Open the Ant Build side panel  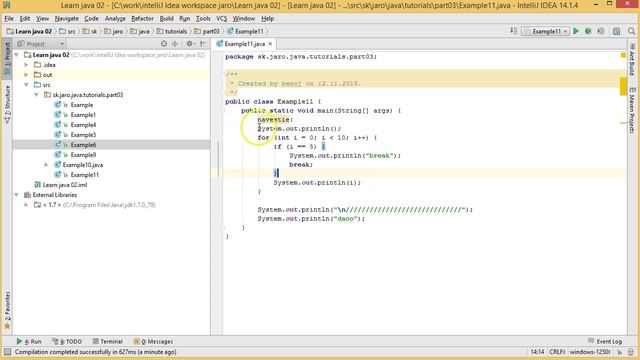(632, 60)
